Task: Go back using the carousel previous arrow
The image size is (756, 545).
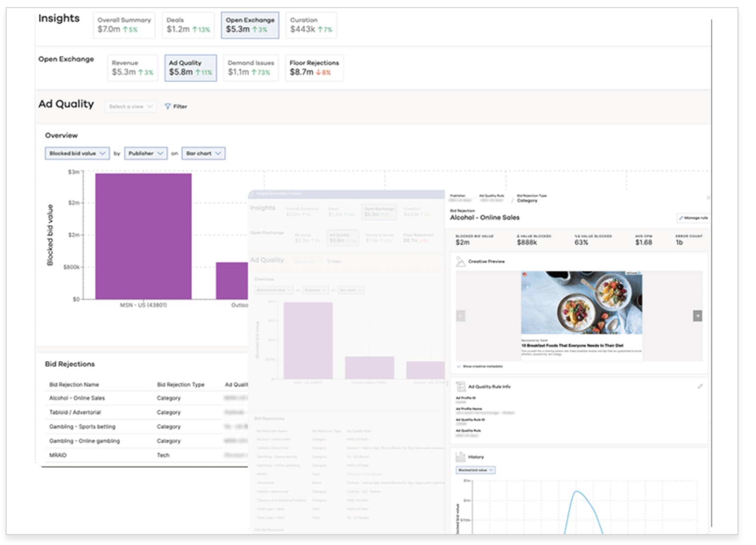Action: (461, 315)
